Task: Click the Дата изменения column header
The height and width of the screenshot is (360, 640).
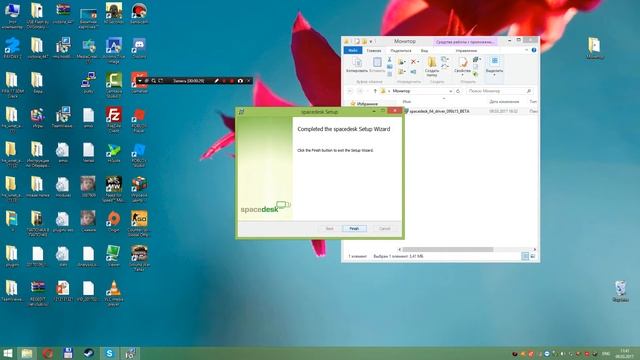Action: (504, 101)
